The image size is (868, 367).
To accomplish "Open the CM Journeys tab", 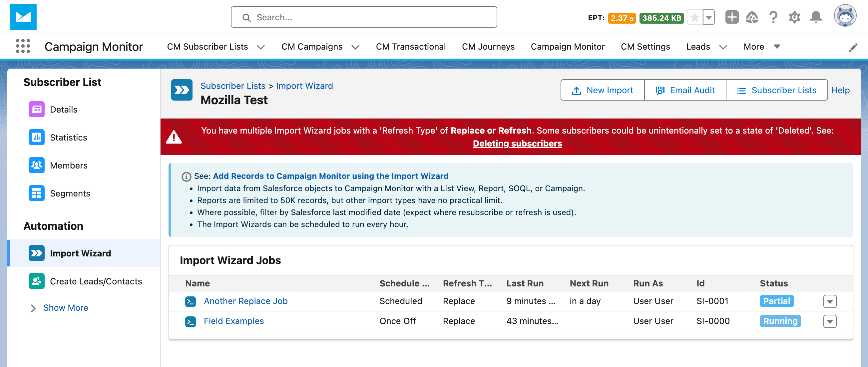I will pos(488,47).
